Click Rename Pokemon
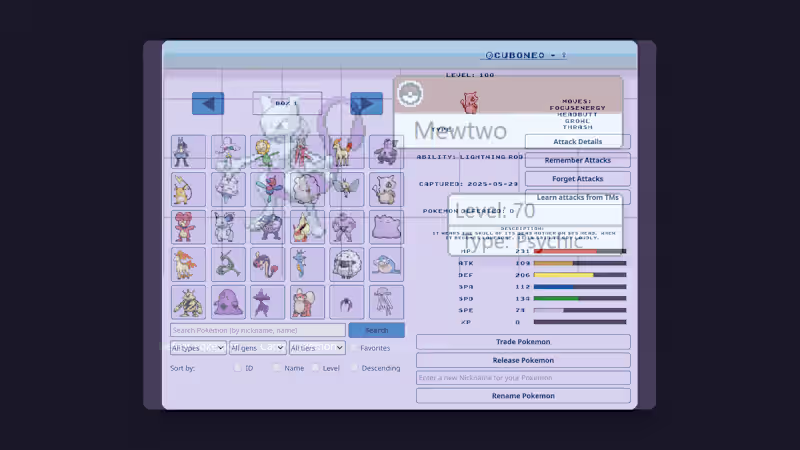This screenshot has width=800, height=450. (523, 396)
